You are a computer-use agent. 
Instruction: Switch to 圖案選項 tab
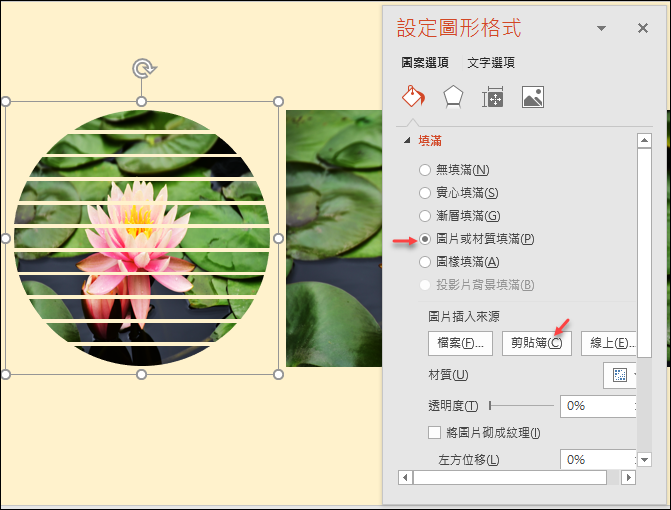click(x=425, y=62)
